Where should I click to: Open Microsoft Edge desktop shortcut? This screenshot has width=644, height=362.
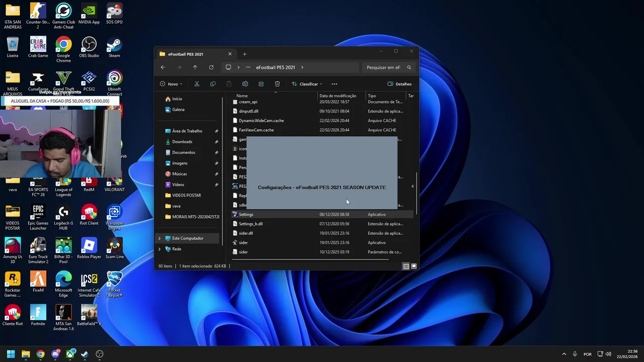[x=63, y=284]
